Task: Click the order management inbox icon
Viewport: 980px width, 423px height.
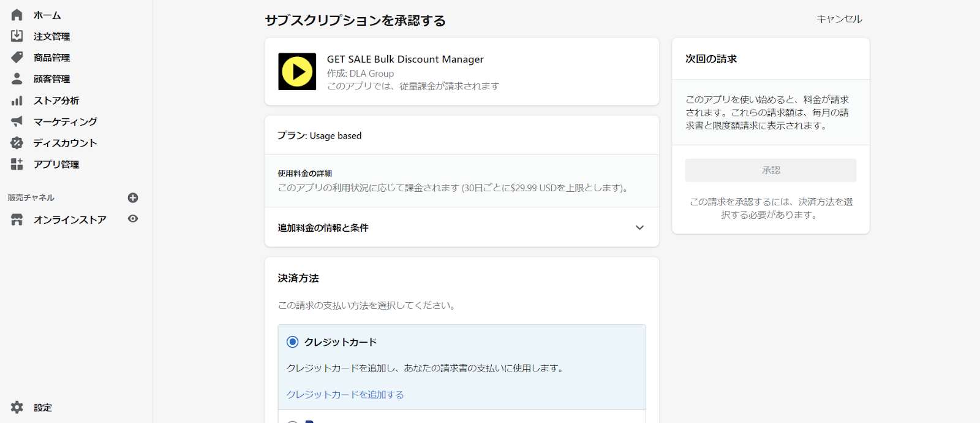Action: pyautogui.click(x=17, y=36)
